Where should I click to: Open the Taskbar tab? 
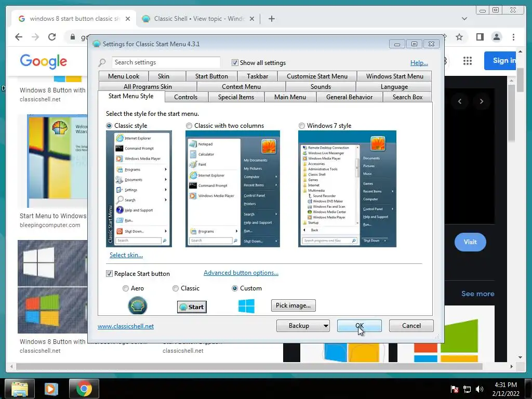point(258,76)
